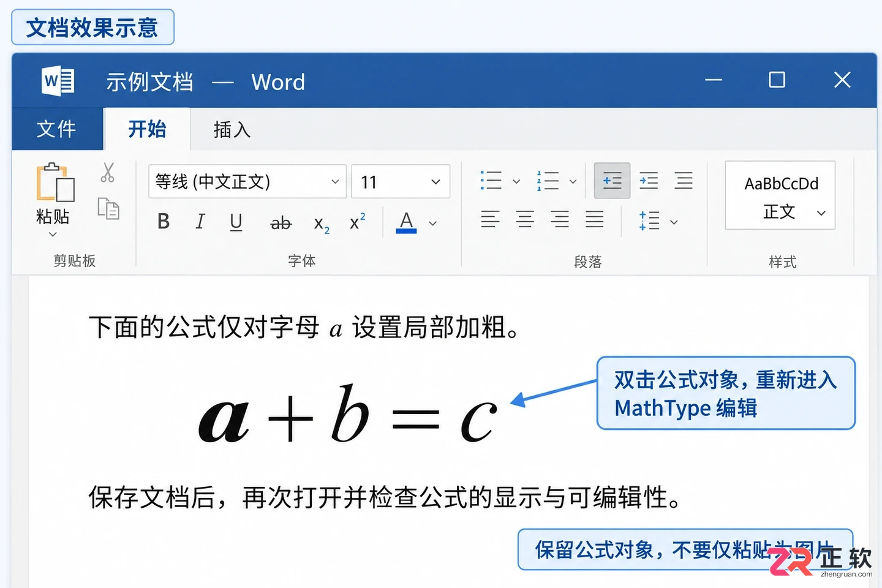The image size is (882, 588).
Task: Click the 段落 group label
Action: click(588, 262)
